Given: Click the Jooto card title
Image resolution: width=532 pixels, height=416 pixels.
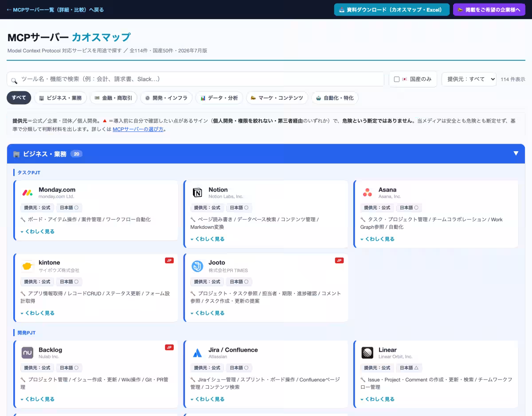Looking at the screenshot, I should point(217,263).
